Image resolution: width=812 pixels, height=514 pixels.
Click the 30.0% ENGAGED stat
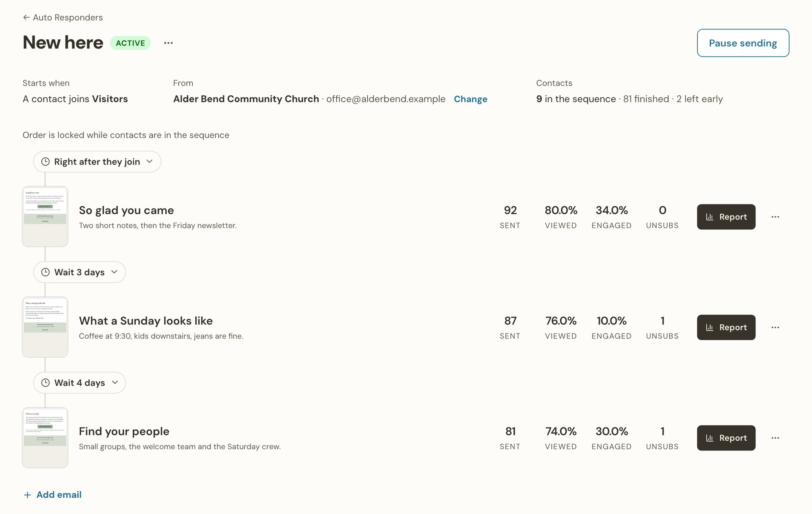click(x=611, y=438)
